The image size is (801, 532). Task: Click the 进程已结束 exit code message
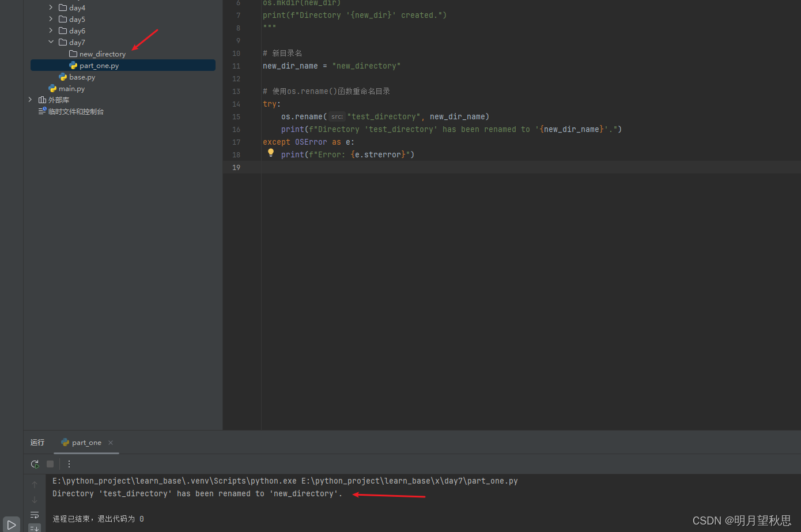pos(98,519)
